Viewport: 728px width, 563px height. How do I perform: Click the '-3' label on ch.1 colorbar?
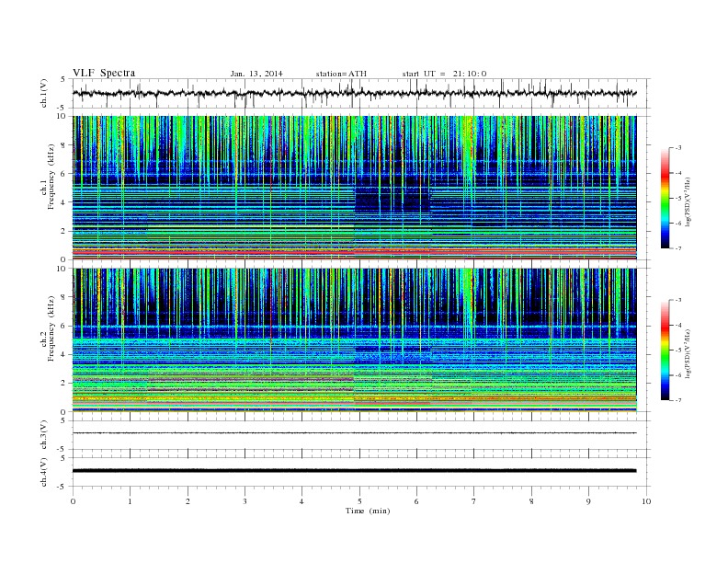coord(677,148)
